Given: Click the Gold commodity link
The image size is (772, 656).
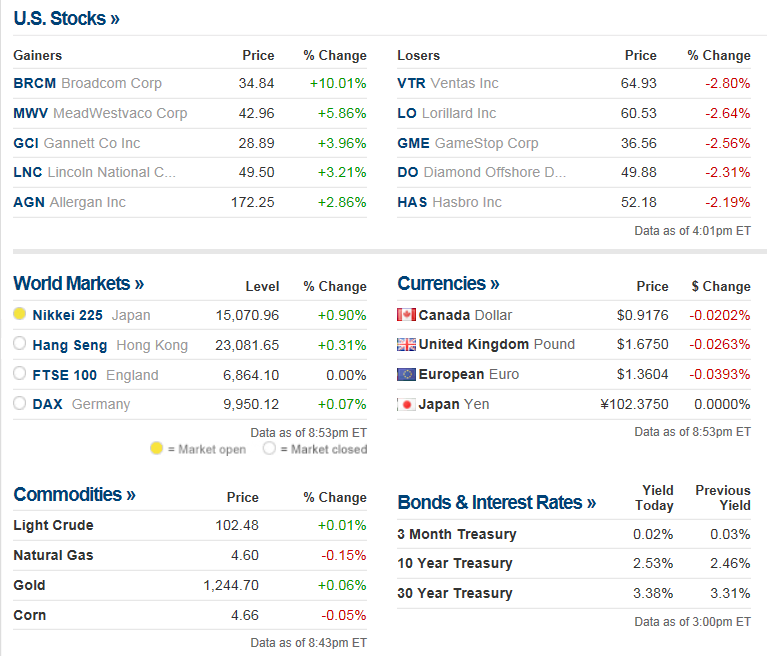Looking at the screenshot, I should [29, 585].
